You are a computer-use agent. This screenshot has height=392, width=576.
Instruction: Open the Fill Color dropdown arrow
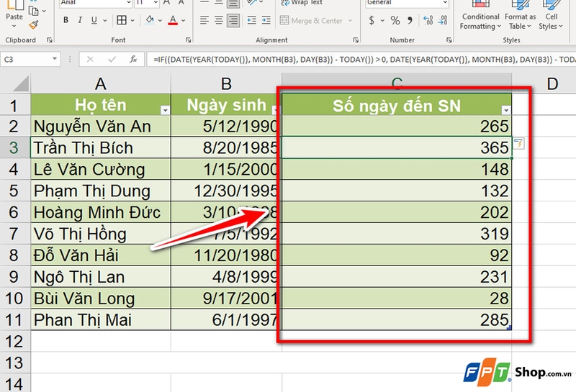pos(160,21)
